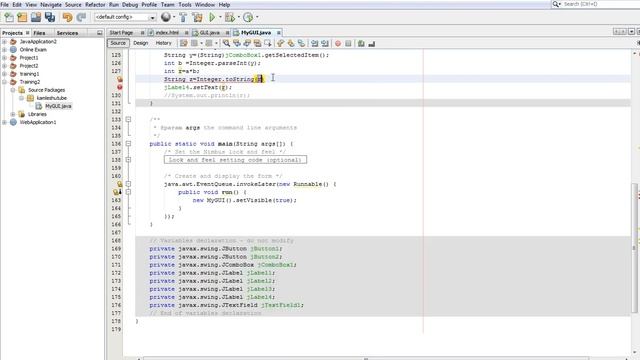Switch to the Start Page tab
Image resolution: width=640 pixels, height=360 pixels.
(x=121, y=33)
